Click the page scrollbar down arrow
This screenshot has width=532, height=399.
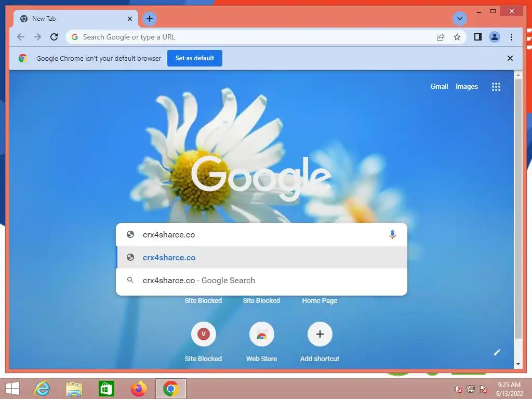518,364
